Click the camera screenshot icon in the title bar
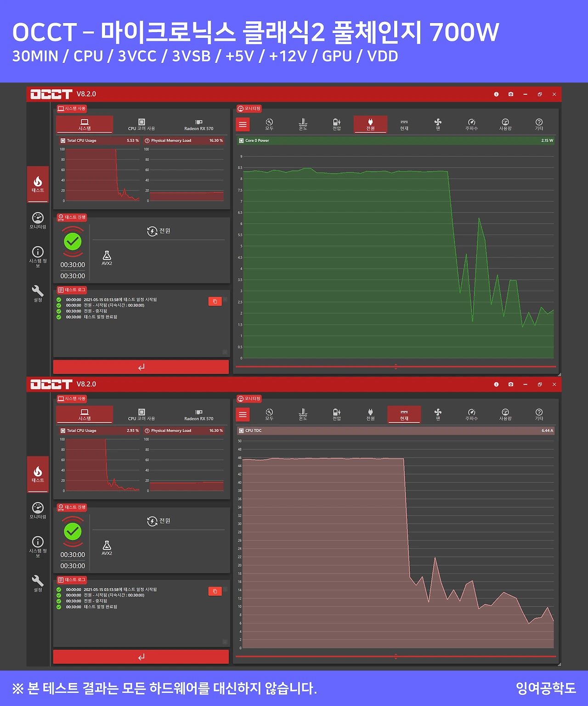 (x=510, y=94)
